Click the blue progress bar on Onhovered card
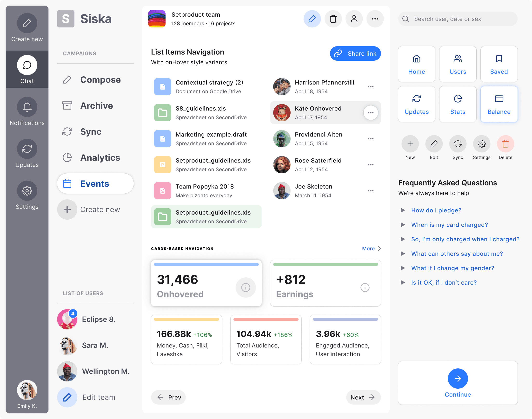 coord(206,264)
